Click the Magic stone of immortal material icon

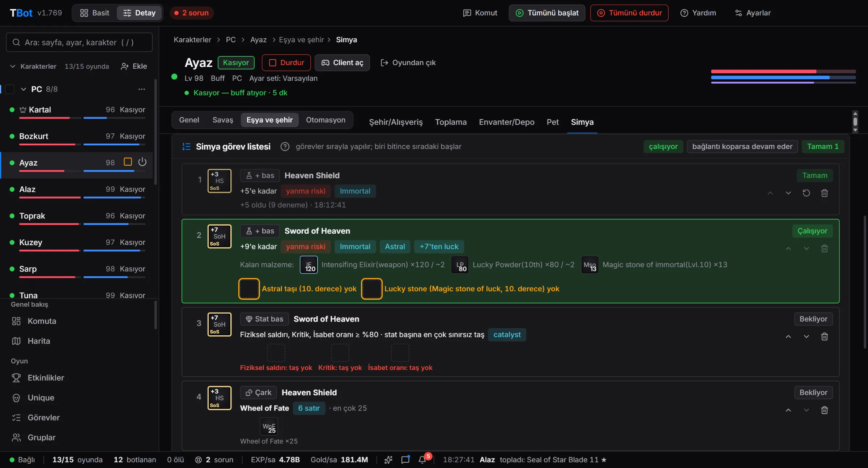click(590, 265)
